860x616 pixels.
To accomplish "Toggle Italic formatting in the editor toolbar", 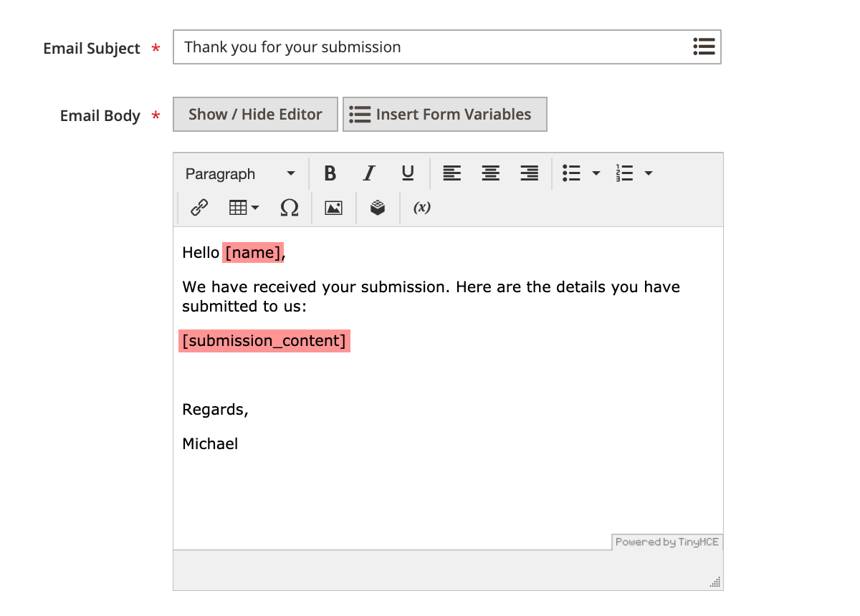I will (369, 173).
